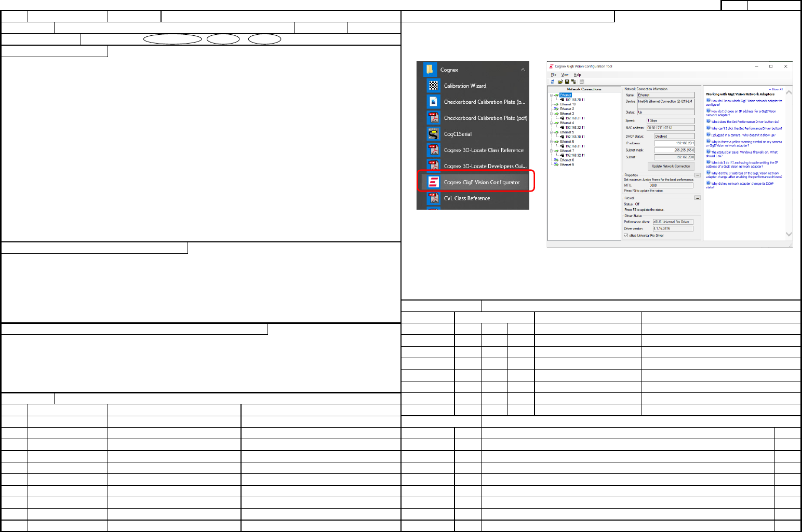Open Checkerboard Calibration Plate (b... entry icon
This screenshot has height=532, width=802.
(433, 102)
